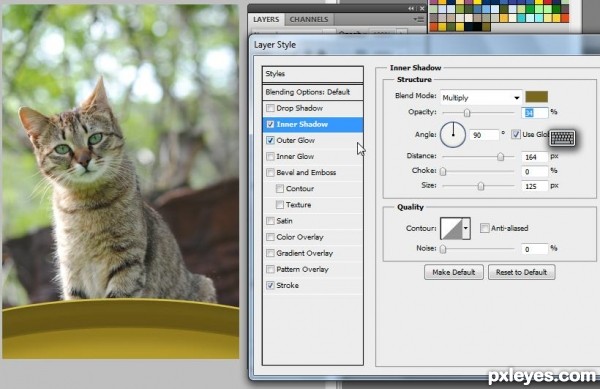Open the Contour picker dropdown arrow

466,228
